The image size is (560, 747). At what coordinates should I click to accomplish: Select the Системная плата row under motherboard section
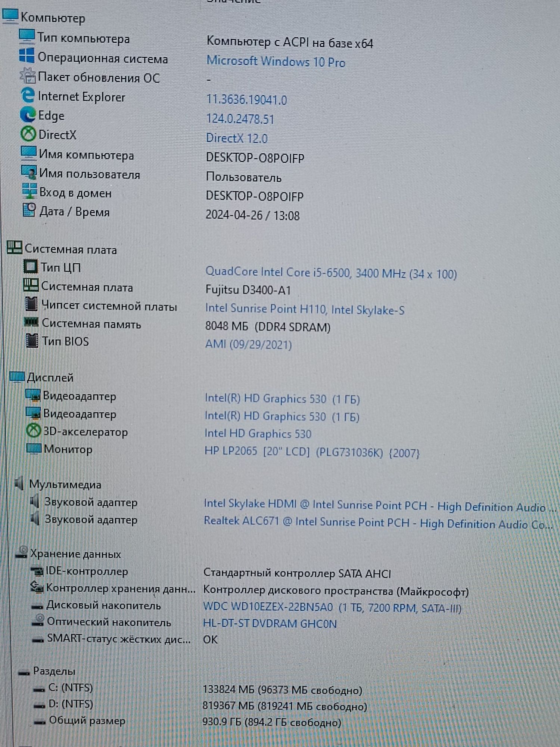point(87,287)
